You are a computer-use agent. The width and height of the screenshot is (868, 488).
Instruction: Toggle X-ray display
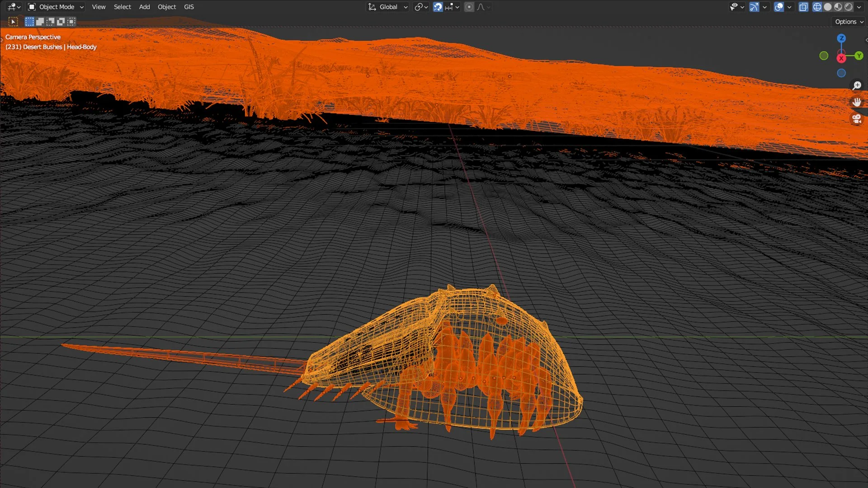[803, 7]
